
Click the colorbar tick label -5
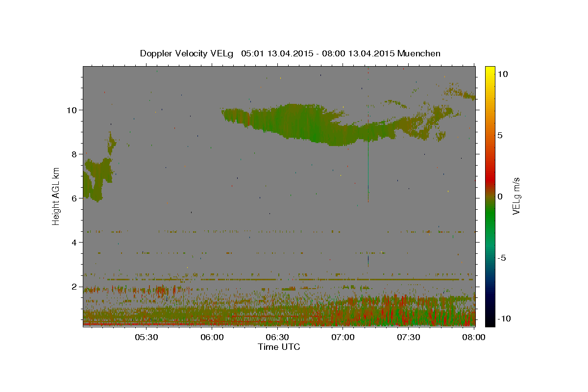coord(502,258)
